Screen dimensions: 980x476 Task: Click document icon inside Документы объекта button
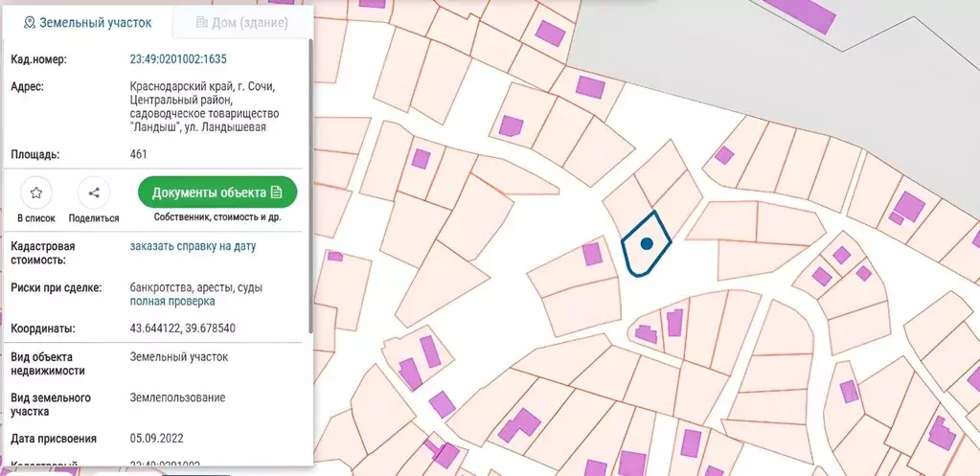click(x=276, y=193)
